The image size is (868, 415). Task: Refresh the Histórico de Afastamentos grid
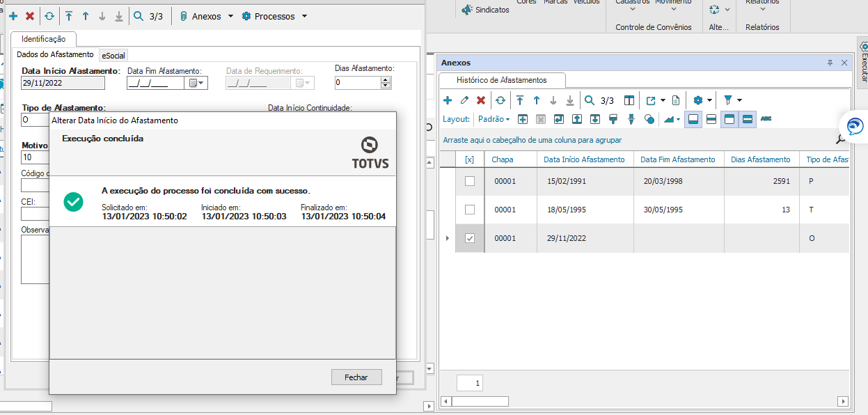coord(500,100)
